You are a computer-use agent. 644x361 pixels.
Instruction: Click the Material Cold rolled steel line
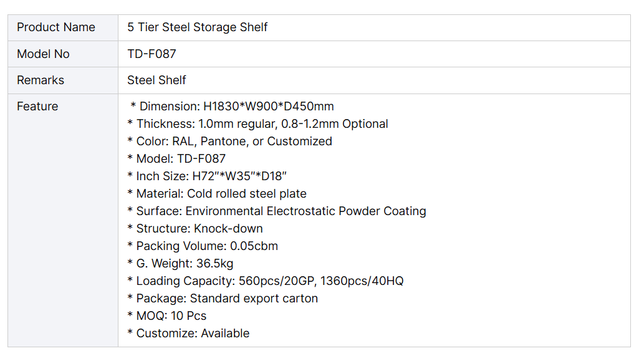217,194
